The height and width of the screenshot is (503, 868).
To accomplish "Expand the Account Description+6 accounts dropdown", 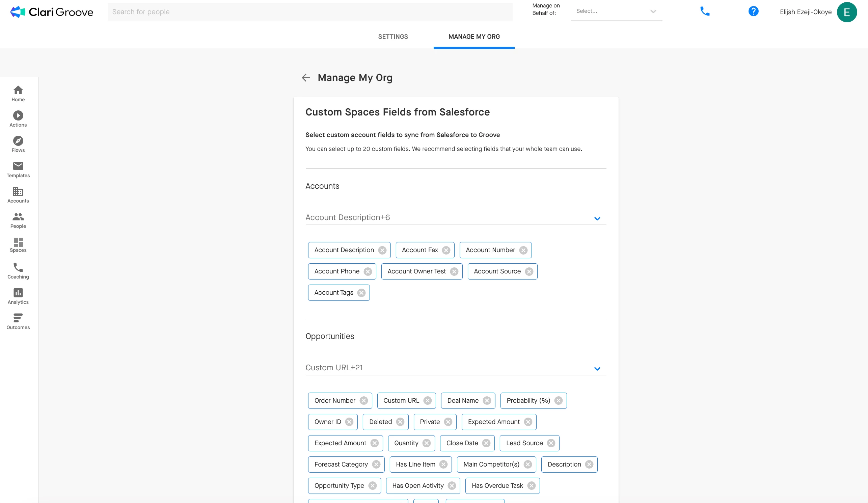I will pyautogui.click(x=597, y=218).
